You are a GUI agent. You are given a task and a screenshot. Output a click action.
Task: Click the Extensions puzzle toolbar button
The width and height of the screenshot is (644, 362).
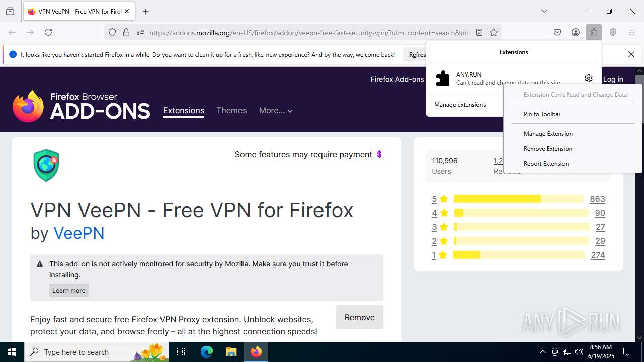click(594, 32)
